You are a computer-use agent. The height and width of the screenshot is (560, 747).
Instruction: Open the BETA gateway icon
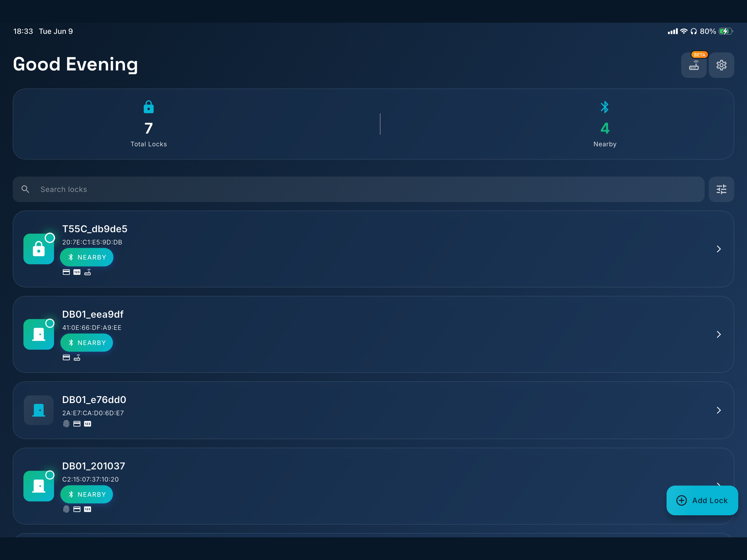click(694, 65)
